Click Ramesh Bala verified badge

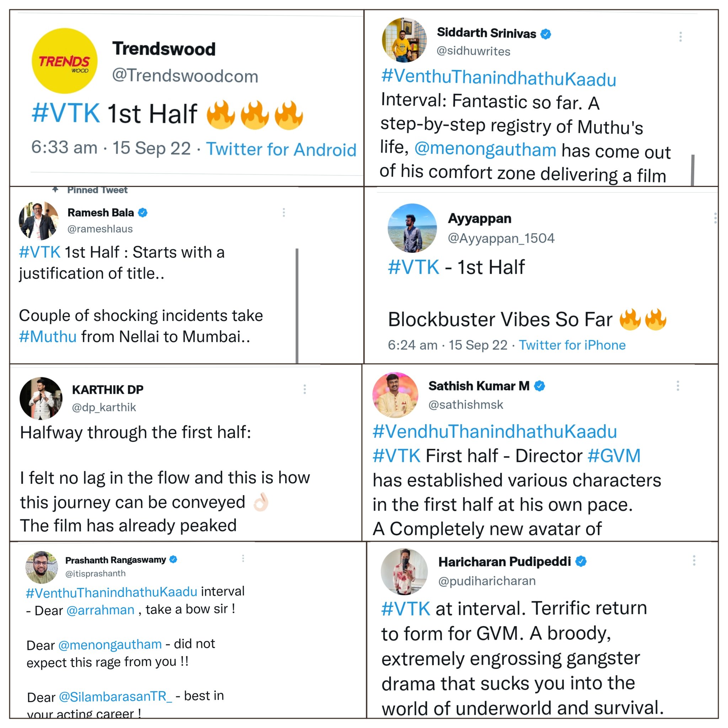coord(143,213)
